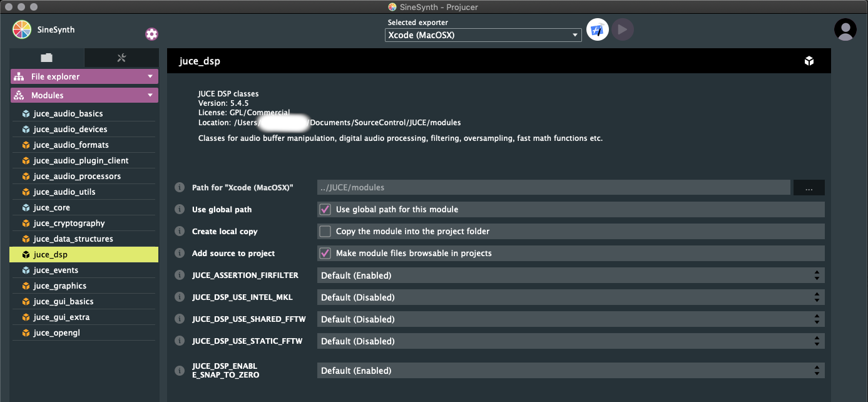Image resolution: width=868 pixels, height=402 pixels.
Task: Click the module cube icon in juce_dsp header
Action: (809, 61)
